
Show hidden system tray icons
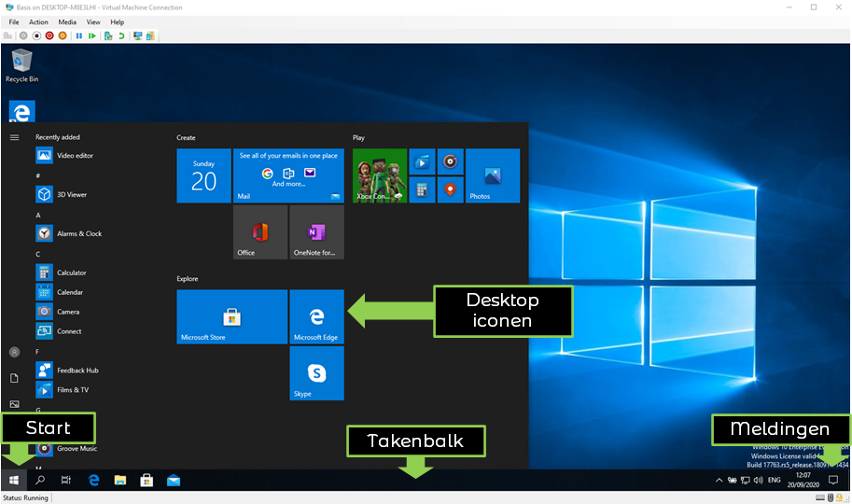pos(719,480)
